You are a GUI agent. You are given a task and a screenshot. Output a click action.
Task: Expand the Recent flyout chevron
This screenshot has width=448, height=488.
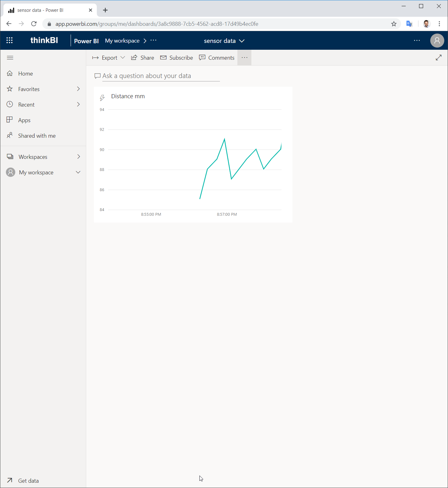(x=78, y=104)
